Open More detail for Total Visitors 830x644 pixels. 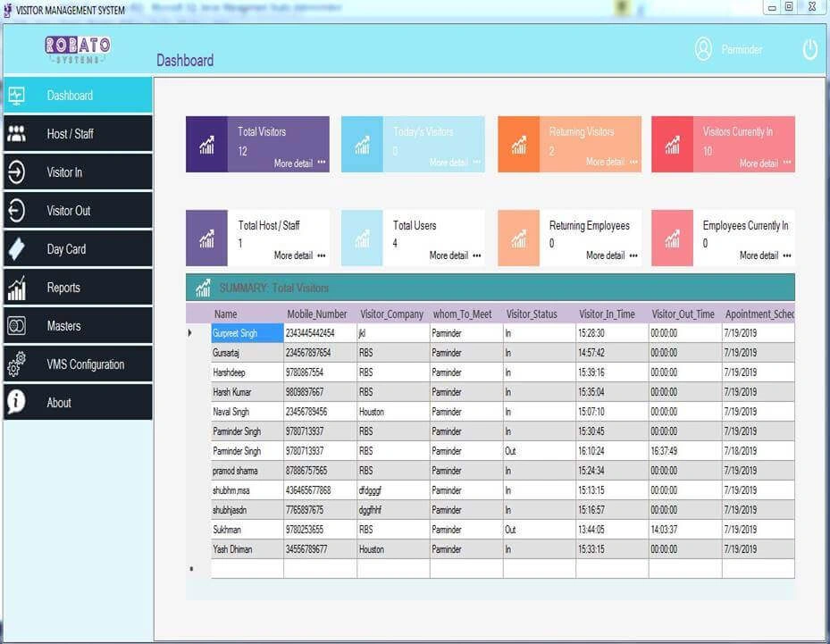click(x=293, y=163)
